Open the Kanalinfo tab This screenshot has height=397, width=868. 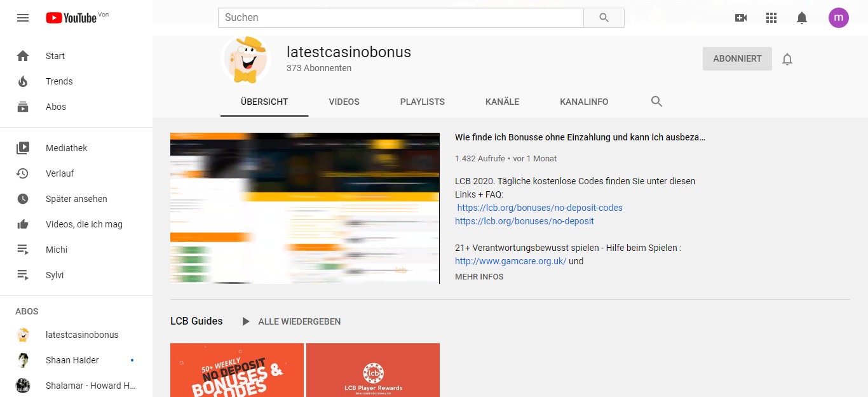[x=584, y=102]
